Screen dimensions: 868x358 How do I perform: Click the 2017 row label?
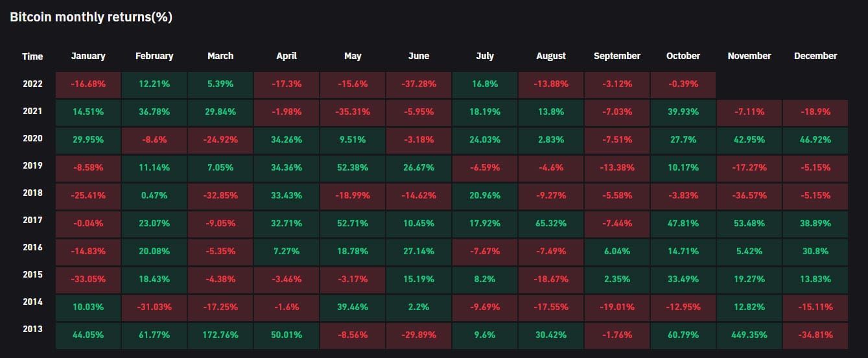click(x=32, y=220)
